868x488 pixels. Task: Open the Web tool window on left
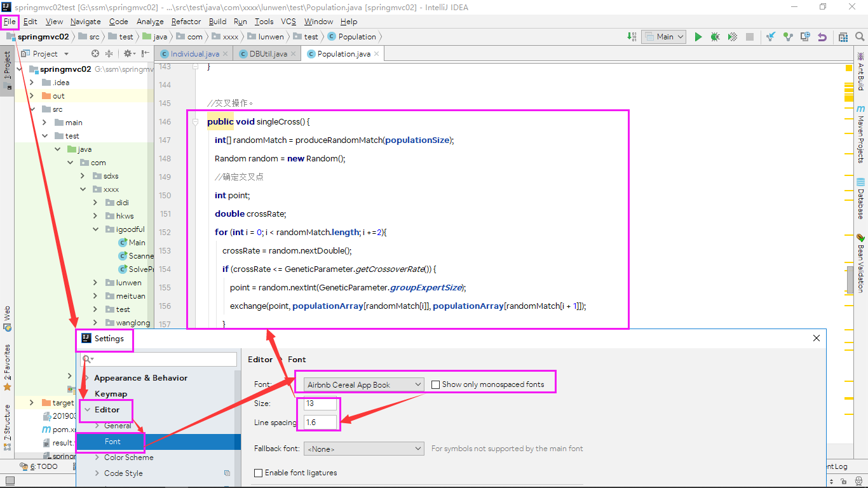7,319
